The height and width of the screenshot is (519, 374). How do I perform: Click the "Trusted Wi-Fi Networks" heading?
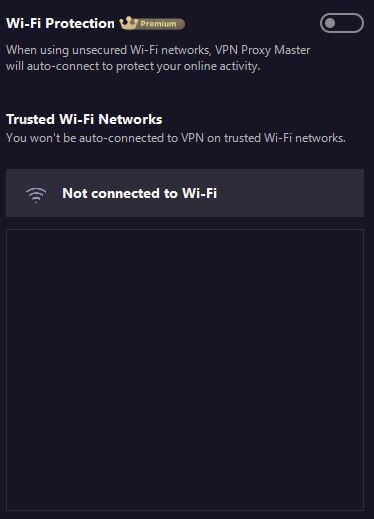click(84, 119)
